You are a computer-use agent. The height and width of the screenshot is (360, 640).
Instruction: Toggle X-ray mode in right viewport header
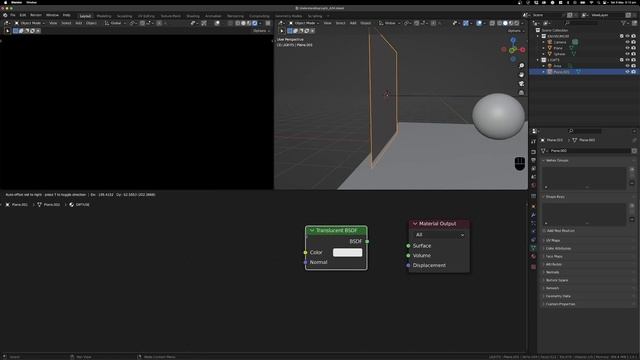[x=492, y=23]
